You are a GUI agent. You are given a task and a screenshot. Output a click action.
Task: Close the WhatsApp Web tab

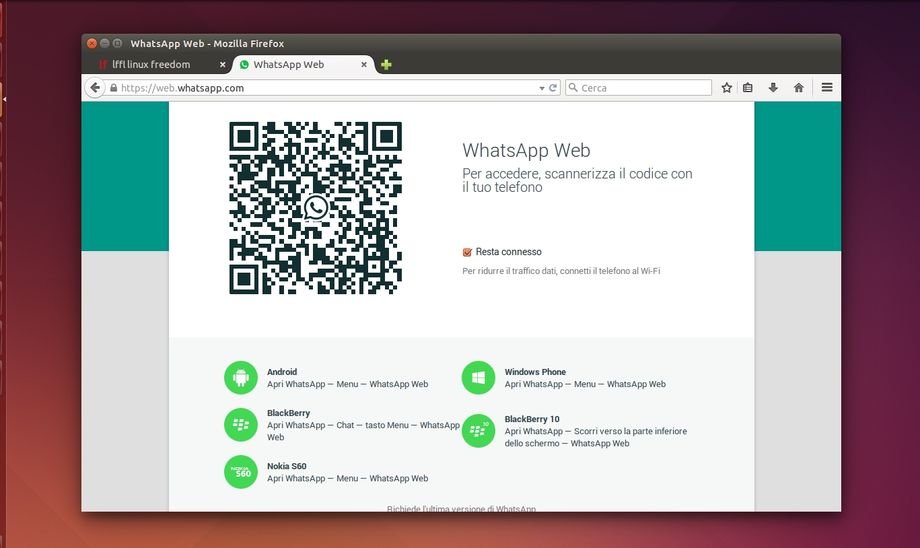(364, 65)
